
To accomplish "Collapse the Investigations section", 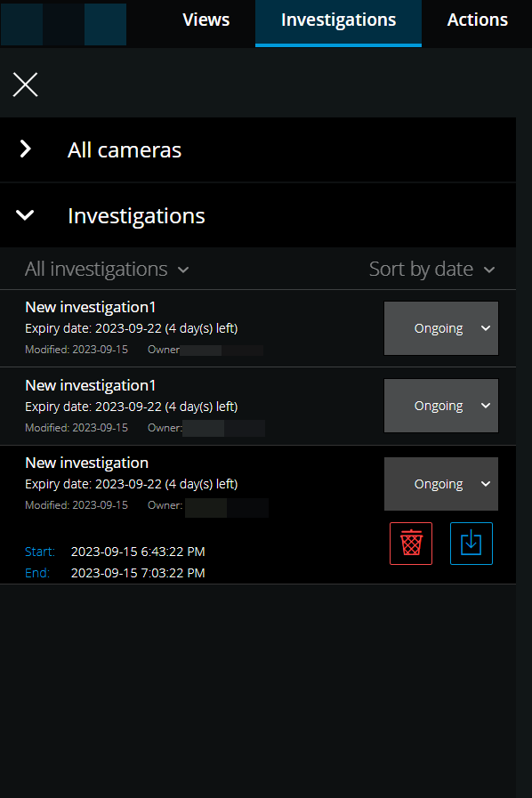I will [x=258, y=216].
